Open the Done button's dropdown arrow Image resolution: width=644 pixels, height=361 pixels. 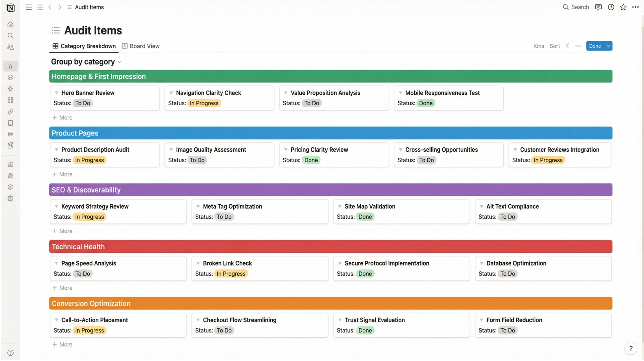608,46
